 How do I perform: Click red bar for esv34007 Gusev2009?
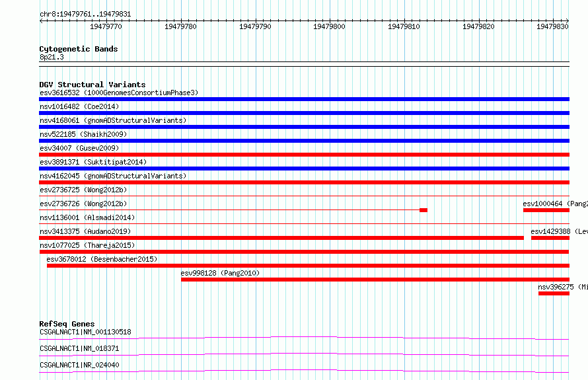[x=304, y=155]
